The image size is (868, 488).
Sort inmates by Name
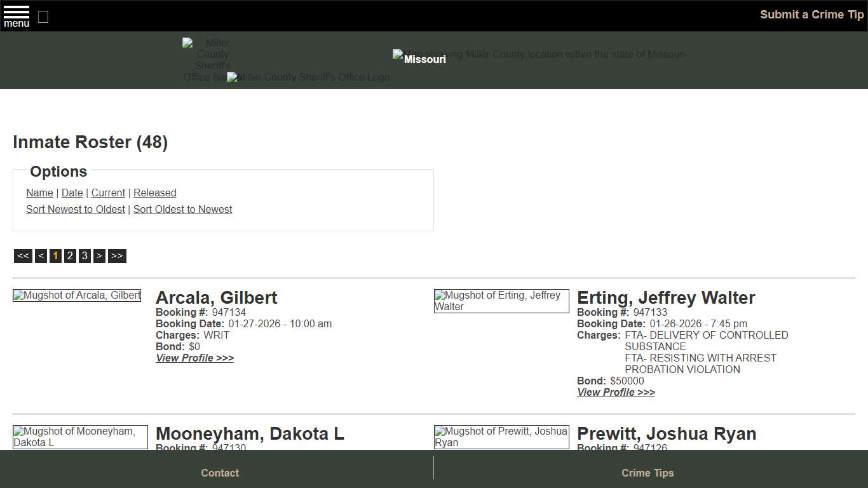pos(39,193)
